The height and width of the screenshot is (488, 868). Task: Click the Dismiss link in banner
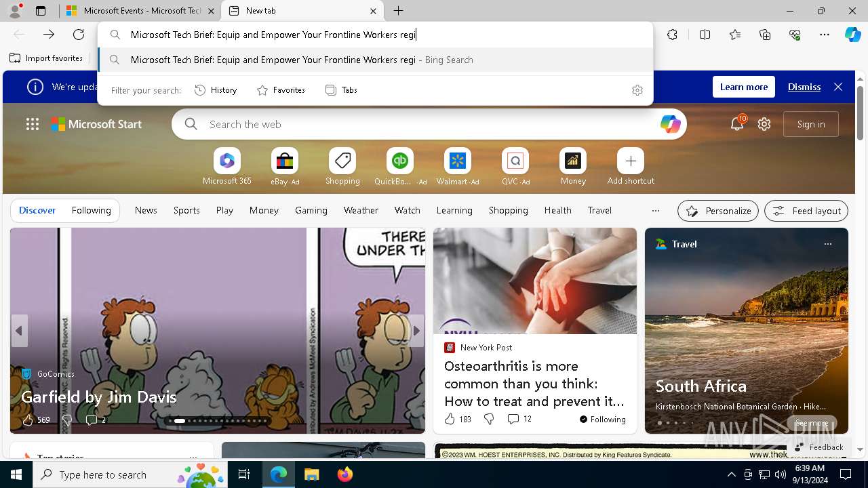click(804, 87)
